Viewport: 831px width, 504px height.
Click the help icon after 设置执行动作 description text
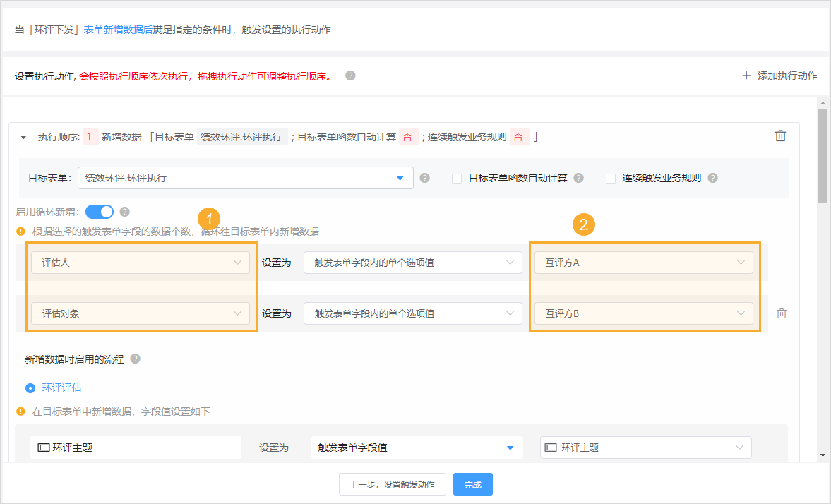[x=351, y=76]
